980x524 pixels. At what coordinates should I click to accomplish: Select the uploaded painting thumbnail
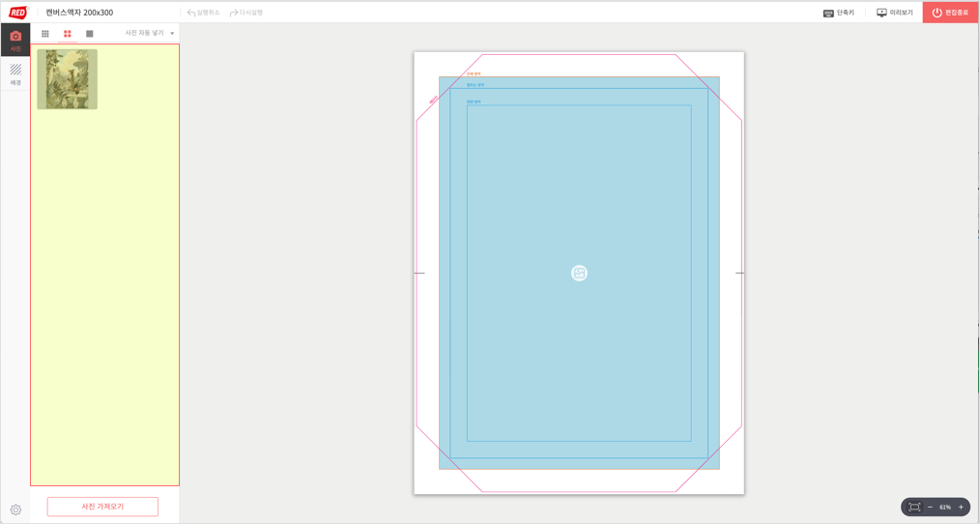pyautogui.click(x=68, y=79)
